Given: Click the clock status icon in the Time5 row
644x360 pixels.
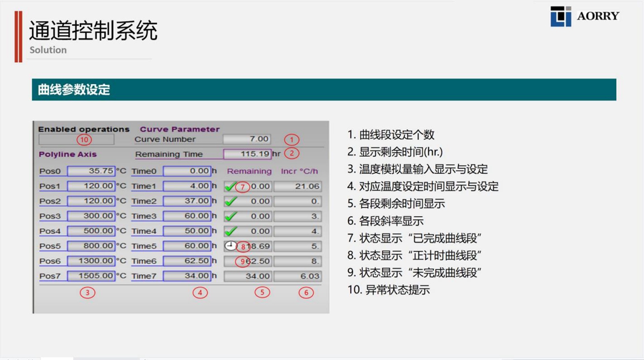Looking at the screenshot, I should point(230,246).
